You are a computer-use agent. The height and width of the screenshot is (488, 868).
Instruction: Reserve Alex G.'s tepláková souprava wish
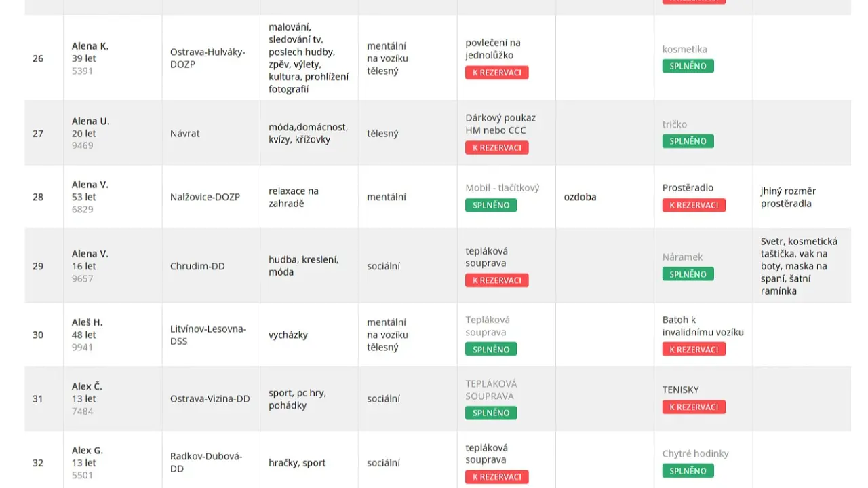click(496, 477)
